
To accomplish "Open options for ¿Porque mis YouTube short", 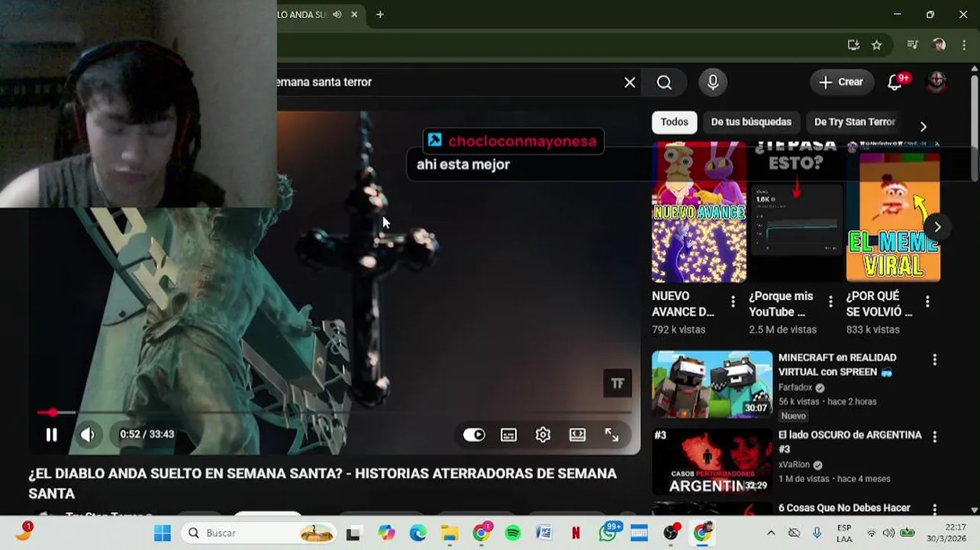I will (x=830, y=302).
